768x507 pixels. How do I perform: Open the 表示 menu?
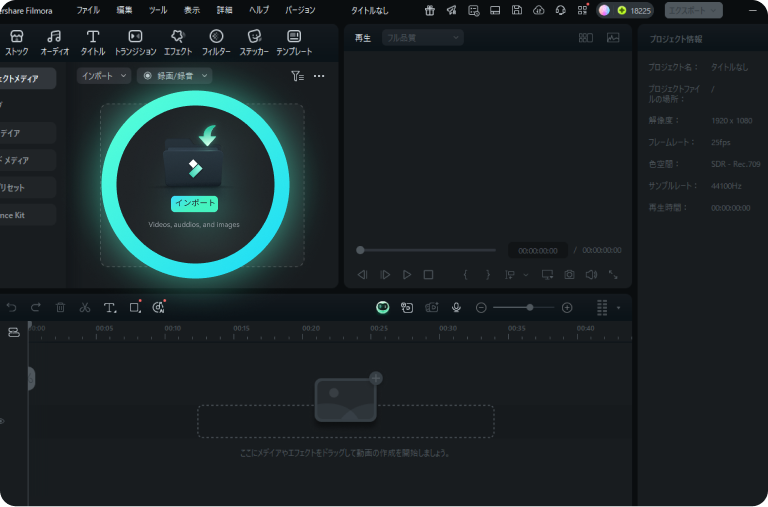click(x=192, y=10)
